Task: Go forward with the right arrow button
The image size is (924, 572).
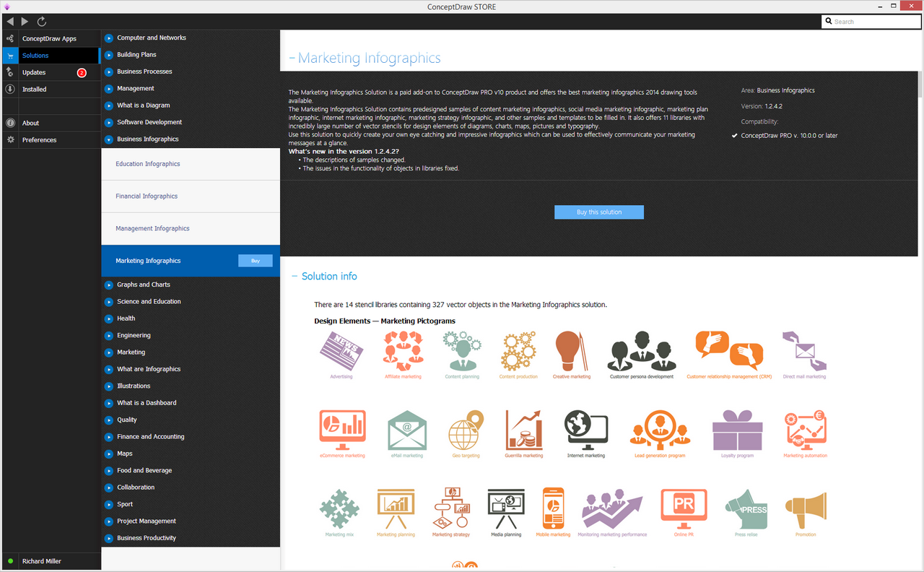Action: 25,22
